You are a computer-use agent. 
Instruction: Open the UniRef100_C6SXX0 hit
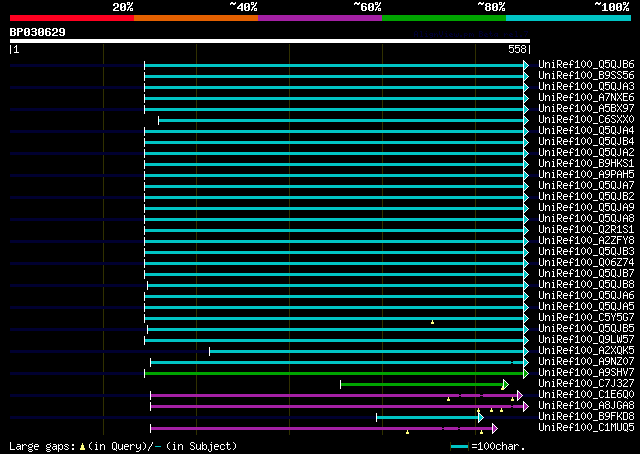tap(586, 120)
